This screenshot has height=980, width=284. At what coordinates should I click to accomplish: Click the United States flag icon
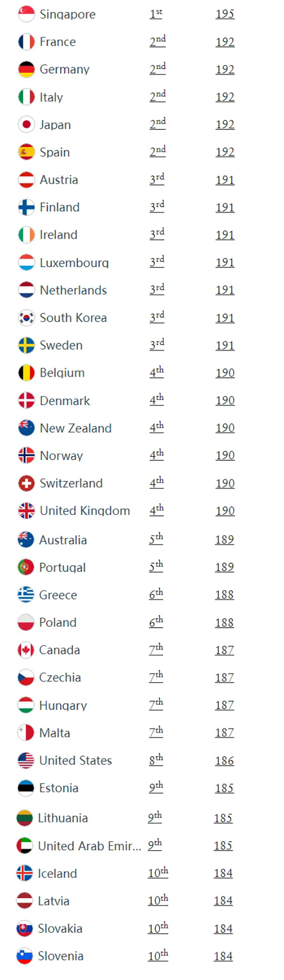26,760
